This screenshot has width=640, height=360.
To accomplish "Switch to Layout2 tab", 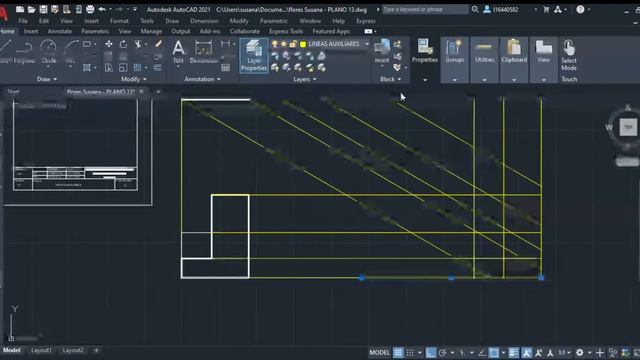I will [73, 350].
